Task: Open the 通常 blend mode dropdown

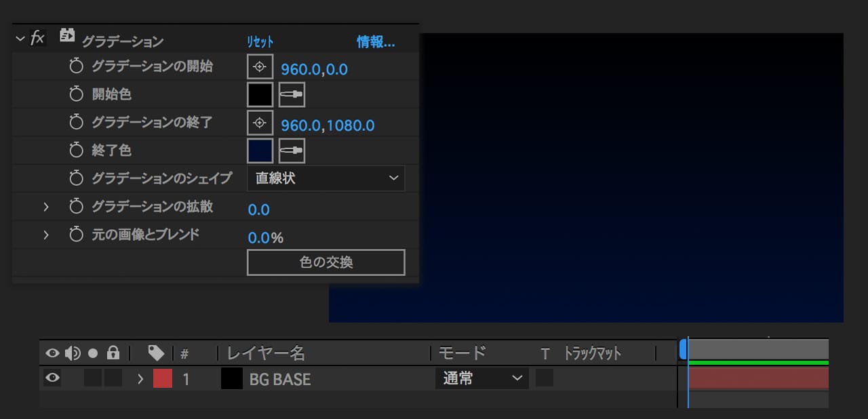Action: click(481, 378)
